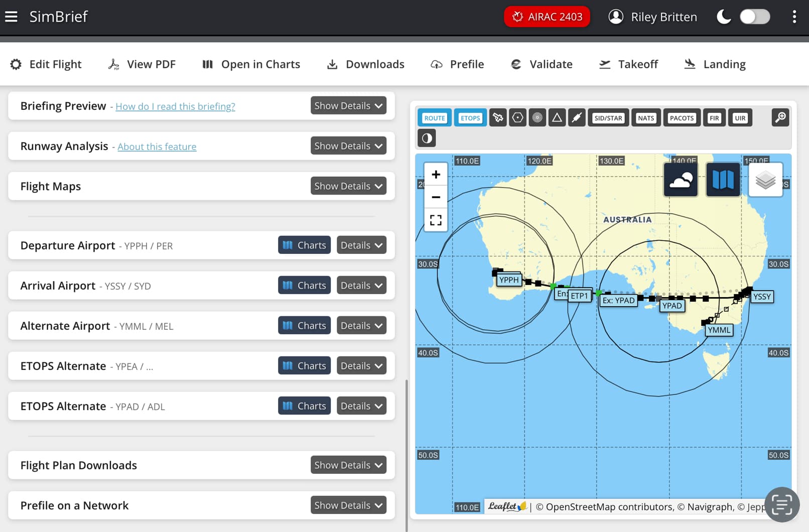Expand Details for ETOPS Alternate YPEA

[361, 365]
